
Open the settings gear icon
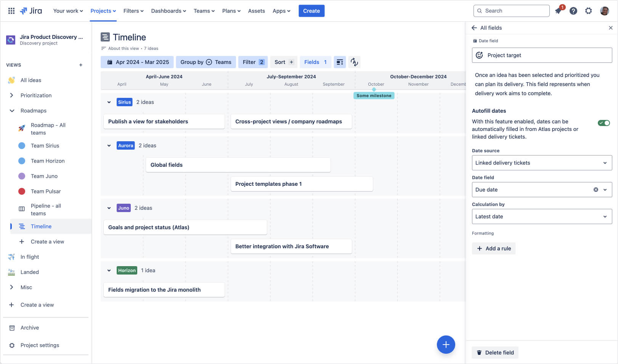pyautogui.click(x=588, y=11)
